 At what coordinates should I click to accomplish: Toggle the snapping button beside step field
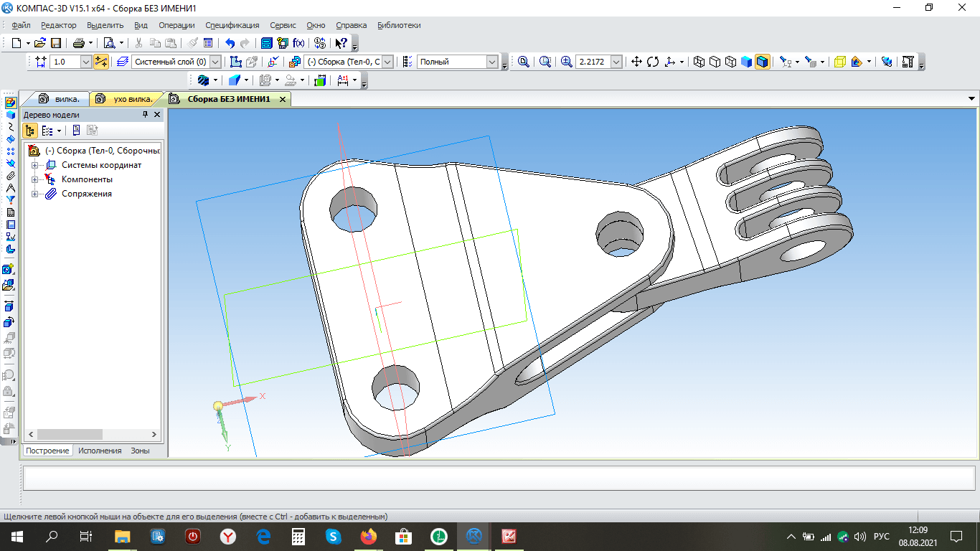tap(100, 62)
